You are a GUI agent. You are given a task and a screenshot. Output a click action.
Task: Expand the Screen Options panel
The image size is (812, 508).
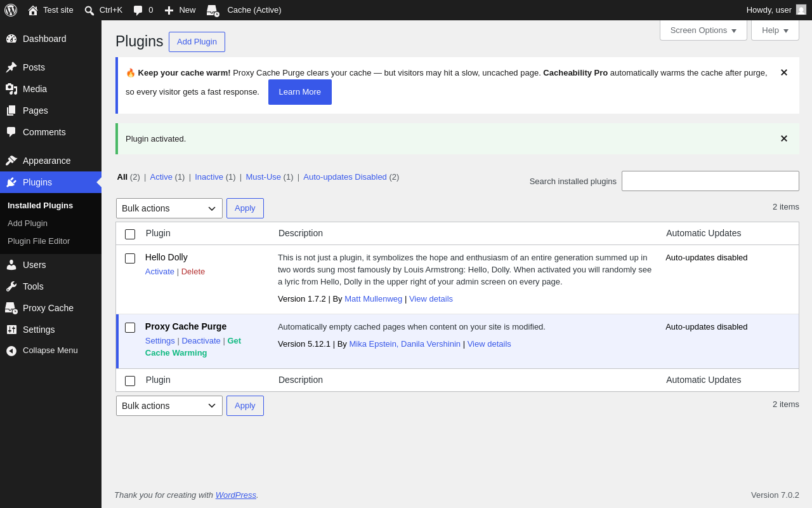tap(704, 30)
